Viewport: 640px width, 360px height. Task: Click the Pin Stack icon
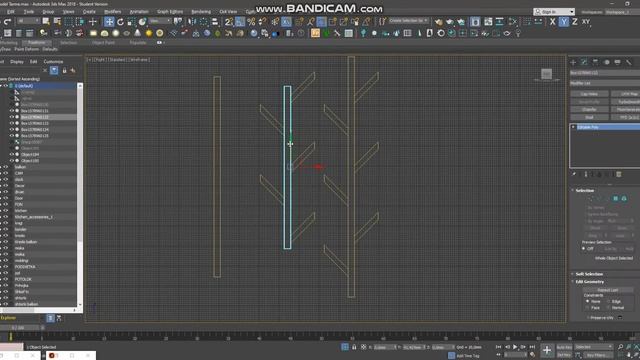[x=574, y=174]
